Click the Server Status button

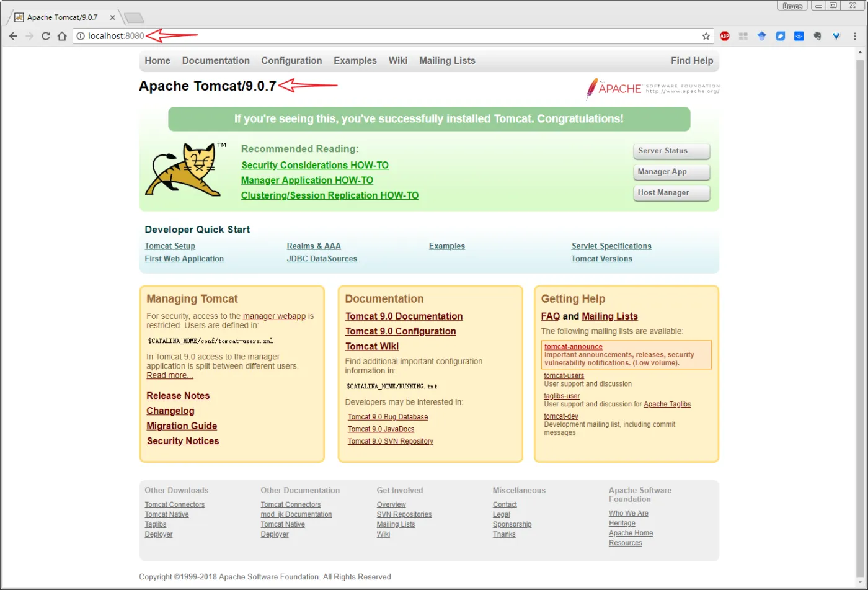coord(671,151)
